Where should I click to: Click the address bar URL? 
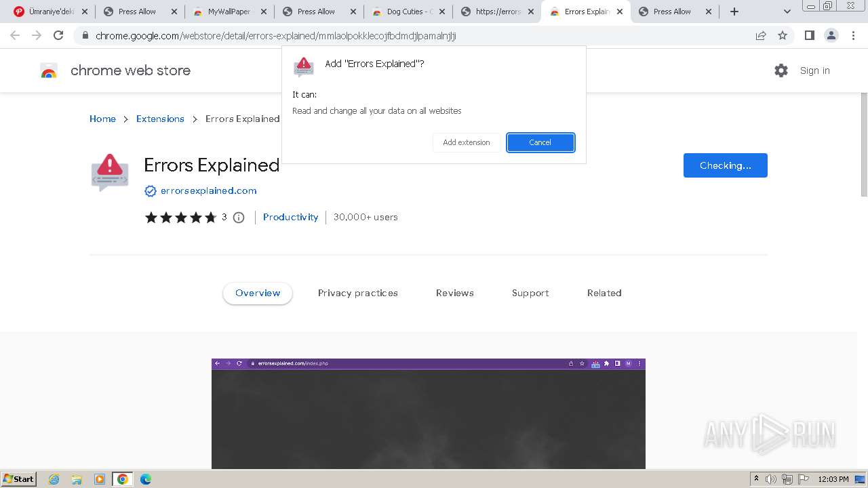[276, 36]
